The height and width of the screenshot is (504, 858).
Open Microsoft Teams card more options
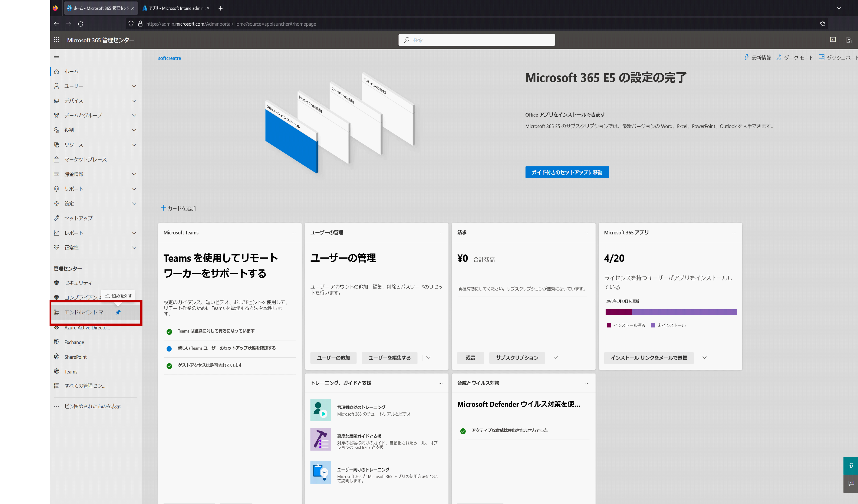(x=294, y=233)
